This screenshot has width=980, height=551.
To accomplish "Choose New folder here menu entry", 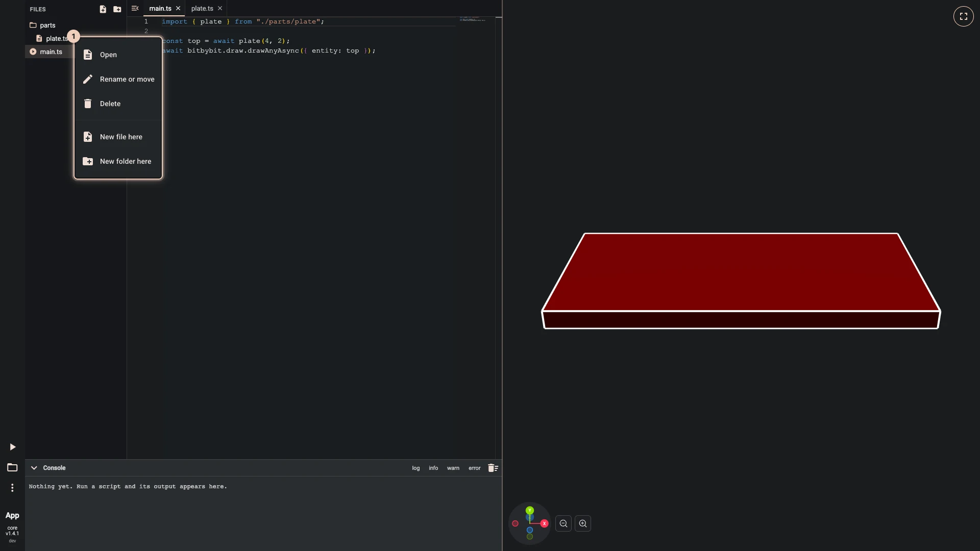I will click(x=118, y=161).
